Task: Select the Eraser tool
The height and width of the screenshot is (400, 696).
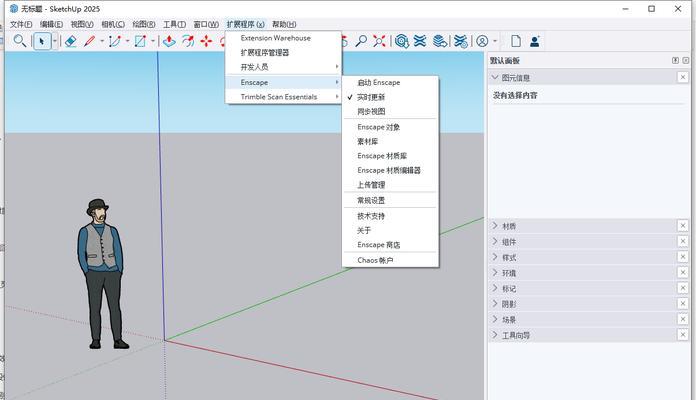Action: coord(71,41)
